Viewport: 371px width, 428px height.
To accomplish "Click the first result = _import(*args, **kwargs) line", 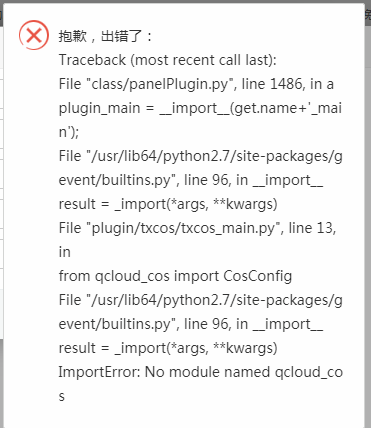I will click(x=168, y=204).
